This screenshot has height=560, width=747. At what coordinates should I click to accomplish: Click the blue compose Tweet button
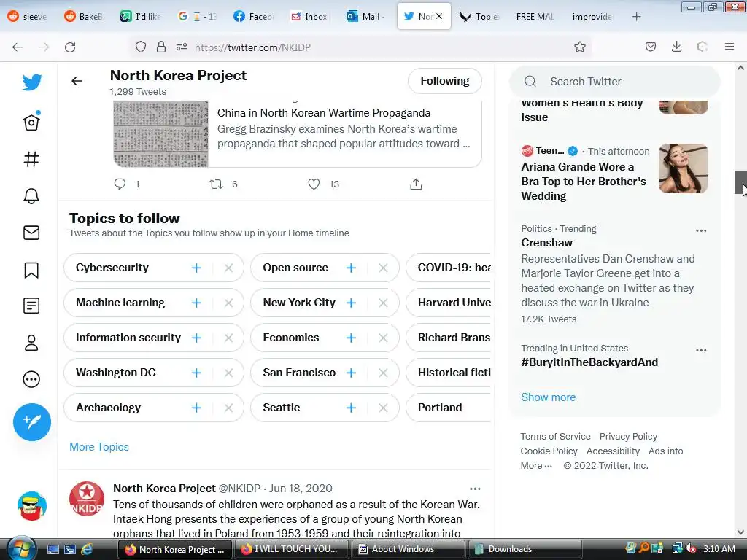coord(32,422)
